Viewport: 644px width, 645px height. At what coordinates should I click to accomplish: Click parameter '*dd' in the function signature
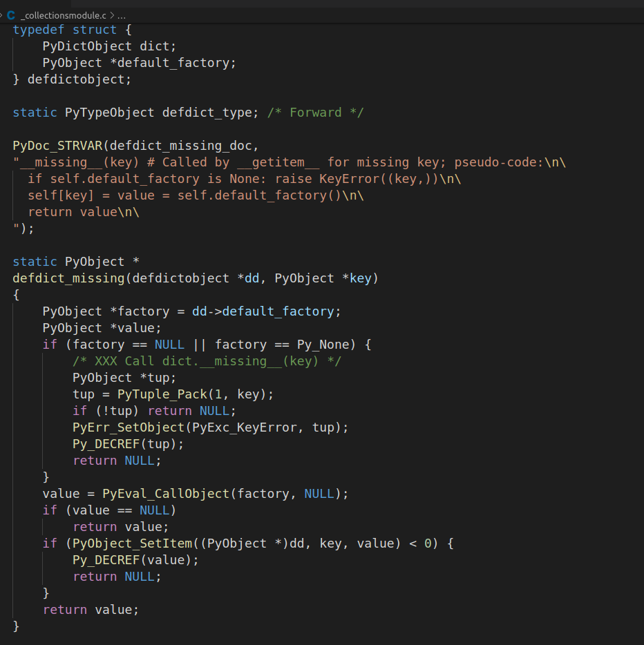click(x=248, y=278)
